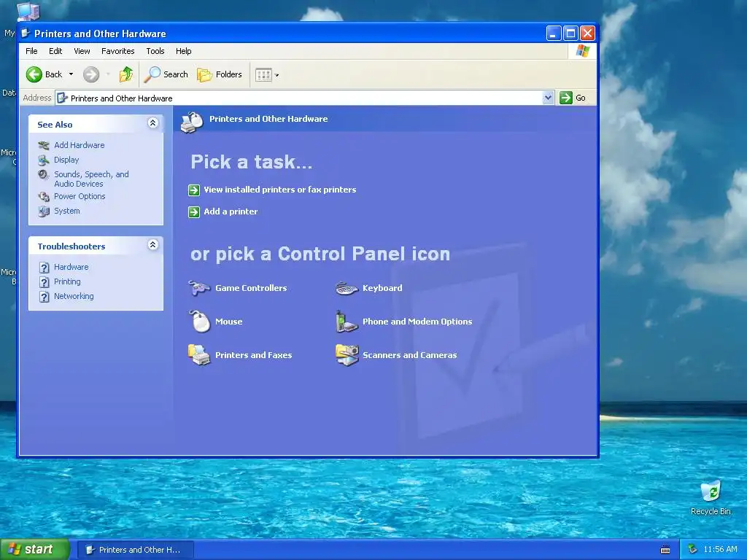
Task: Click the Forward arrow icon in toolbar
Action: (x=91, y=74)
